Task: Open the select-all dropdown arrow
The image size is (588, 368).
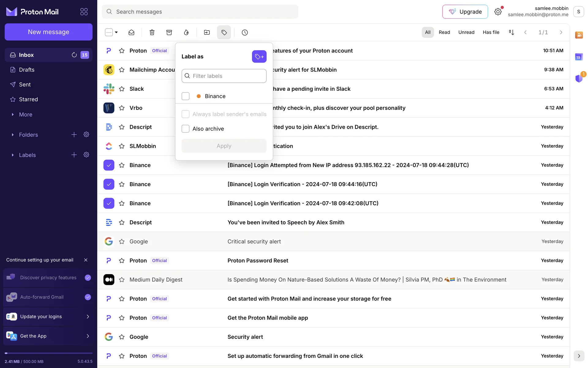Action: coord(116,32)
